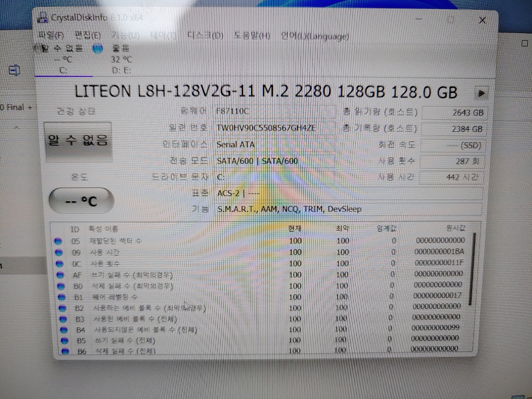The image size is (532, 399).
Task: Click the blue status dot of row B3
Action: [x=63, y=319]
